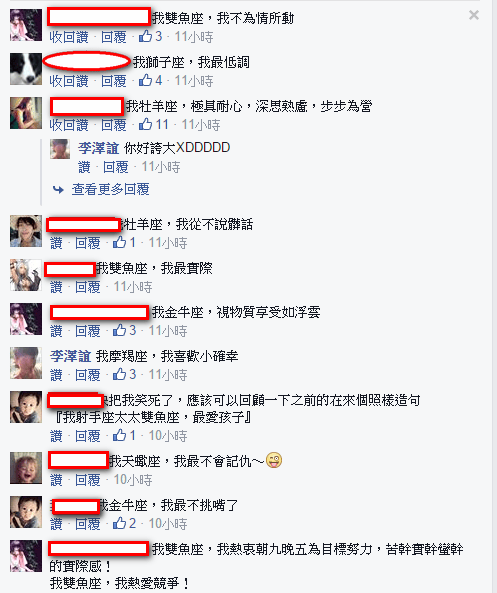The width and height of the screenshot is (497, 593).
Task: Reply to 李澤誼's 你好誇大 nested comment
Action: [x=116, y=167]
